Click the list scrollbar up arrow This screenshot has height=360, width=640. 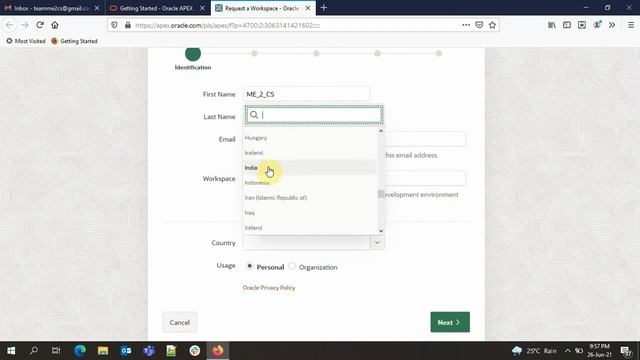click(x=381, y=131)
